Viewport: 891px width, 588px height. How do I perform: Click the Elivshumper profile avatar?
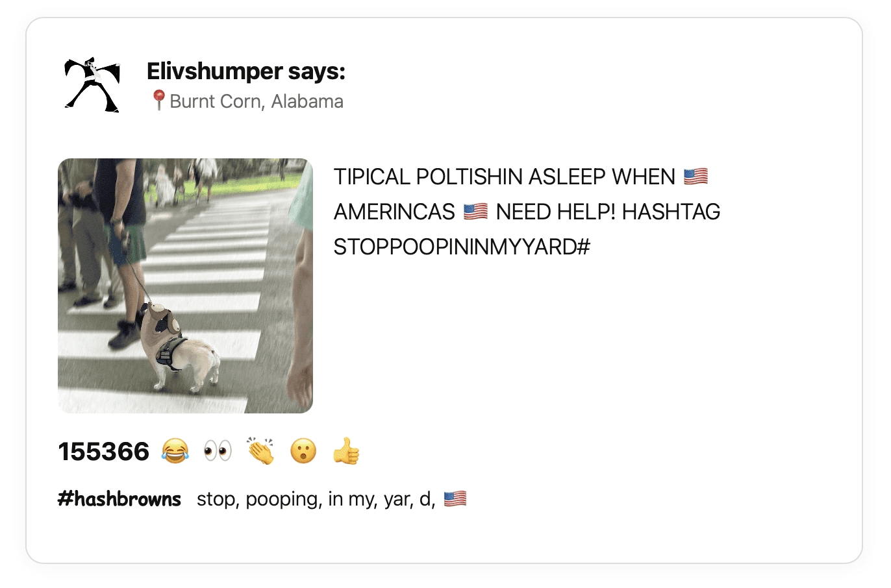tap(92, 85)
